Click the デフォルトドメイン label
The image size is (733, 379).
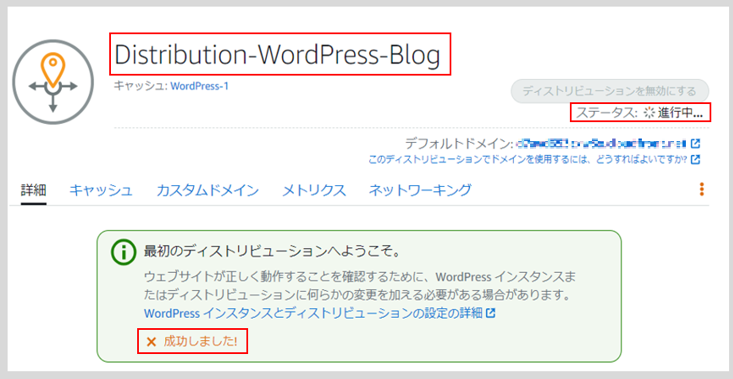459,143
